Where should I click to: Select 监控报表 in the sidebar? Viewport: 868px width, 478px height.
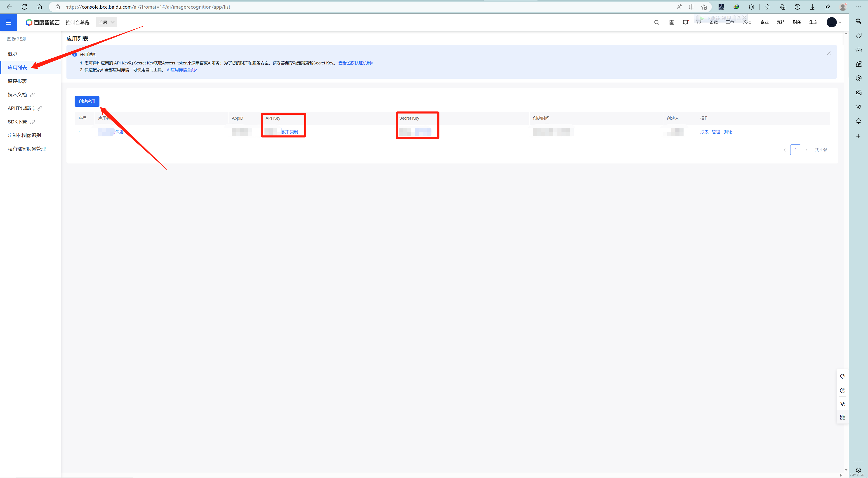(x=17, y=81)
